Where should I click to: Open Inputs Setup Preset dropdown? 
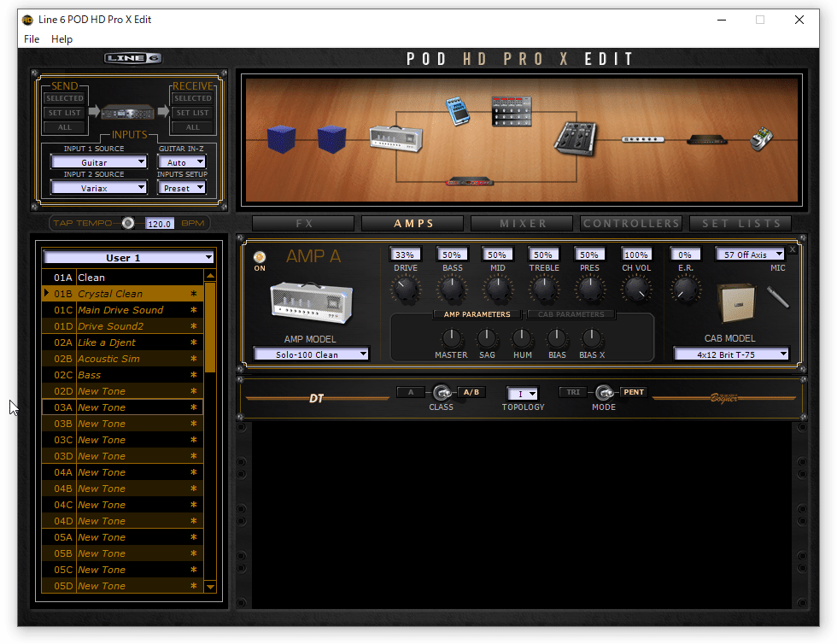[x=181, y=187]
